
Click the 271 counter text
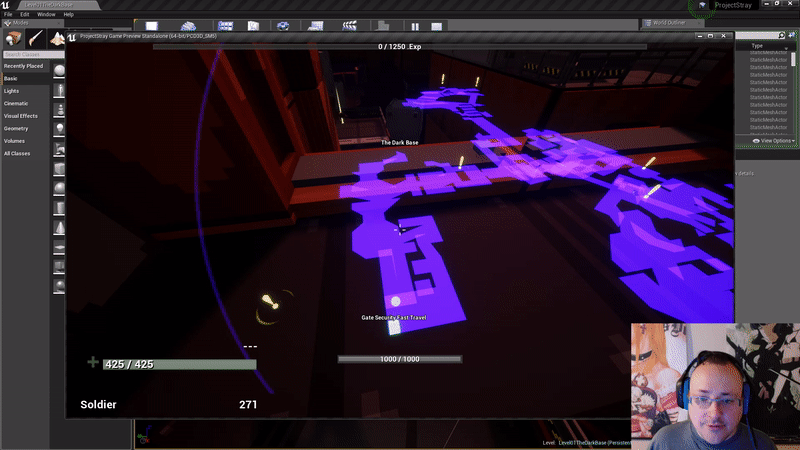(248, 405)
